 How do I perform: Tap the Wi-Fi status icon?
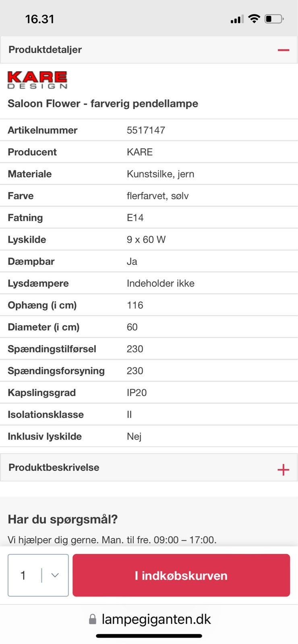click(254, 19)
